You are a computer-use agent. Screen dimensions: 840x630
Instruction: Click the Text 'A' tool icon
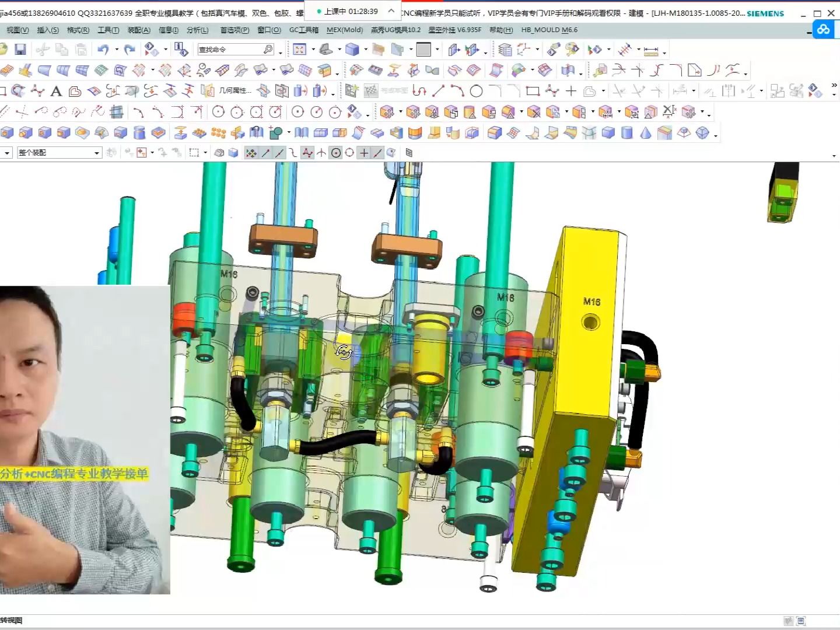(56, 91)
